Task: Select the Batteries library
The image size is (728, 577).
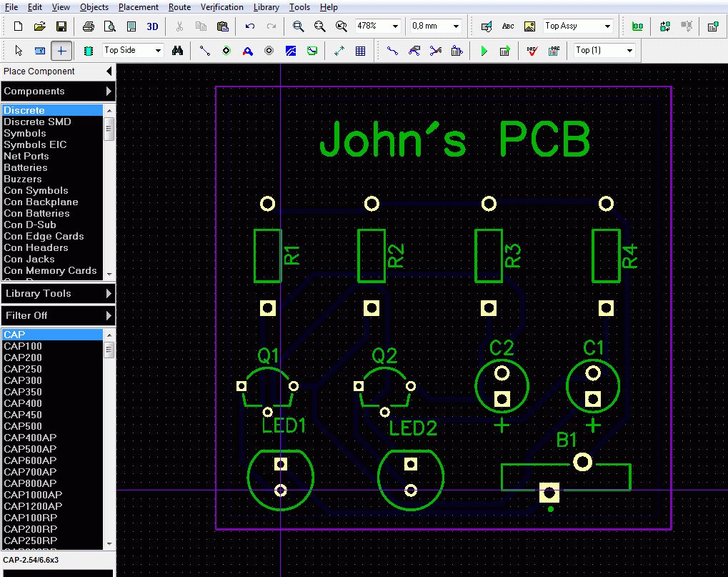Action: click(52, 167)
